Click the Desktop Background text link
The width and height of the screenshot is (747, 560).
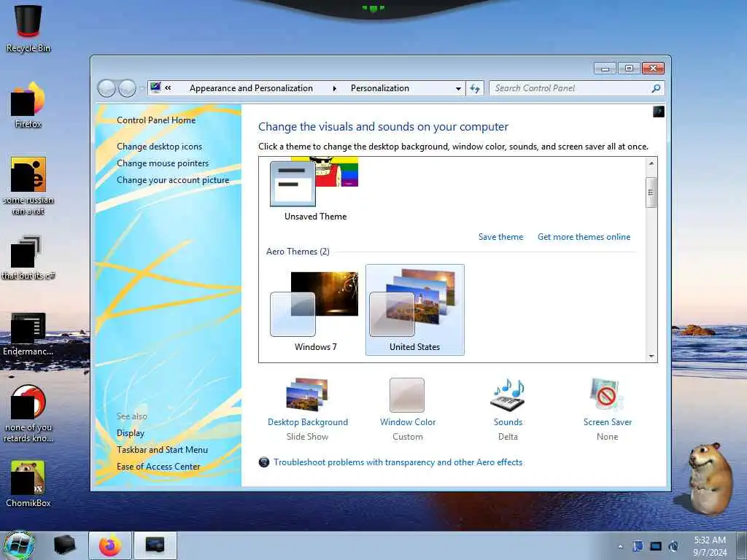308,422
